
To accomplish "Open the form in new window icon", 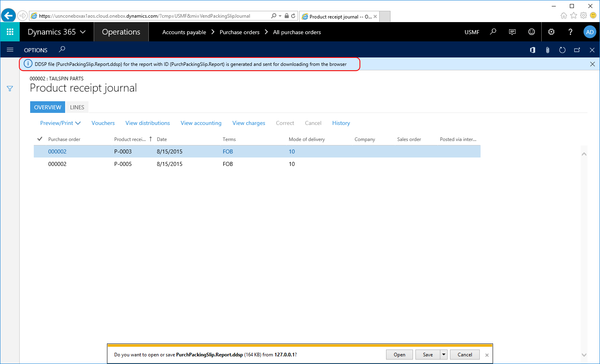I will [x=577, y=50].
